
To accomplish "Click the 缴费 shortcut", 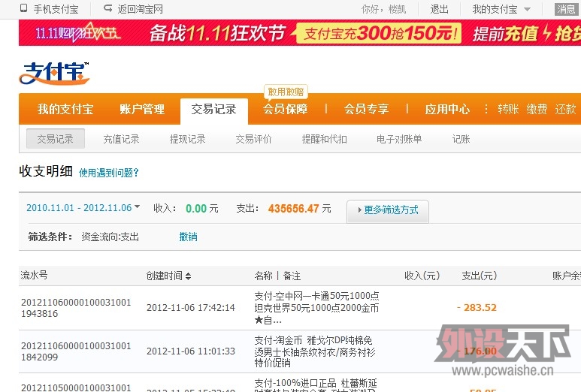I will (x=537, y=109).
